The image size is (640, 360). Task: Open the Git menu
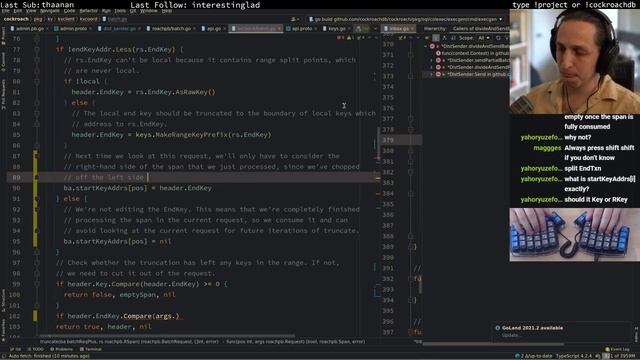tap(133, 11)
